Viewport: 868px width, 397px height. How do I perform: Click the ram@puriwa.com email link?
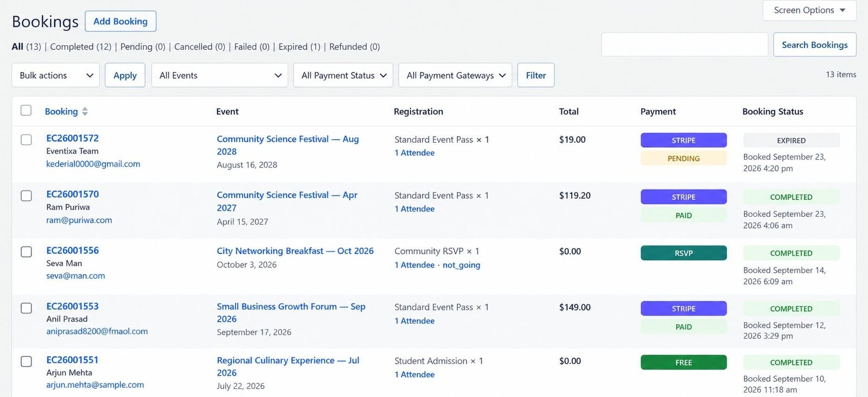(x=79, y=220)
